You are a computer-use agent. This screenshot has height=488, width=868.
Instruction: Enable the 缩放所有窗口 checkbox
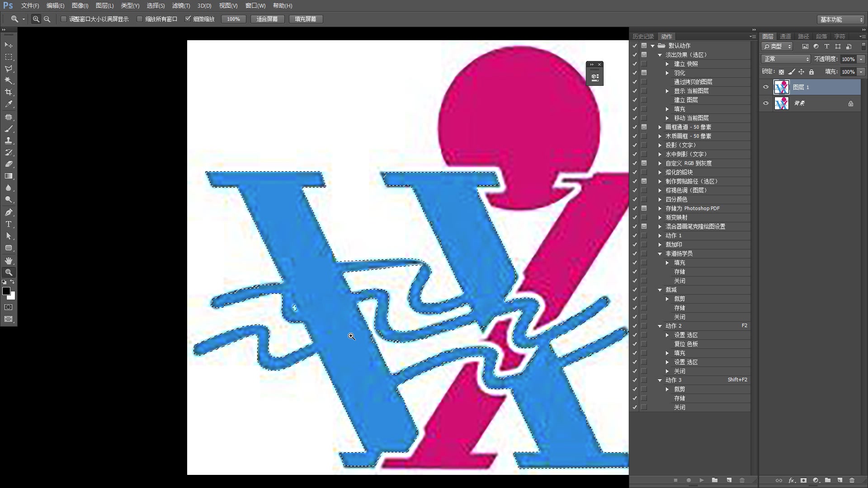[x=140, y=19]
